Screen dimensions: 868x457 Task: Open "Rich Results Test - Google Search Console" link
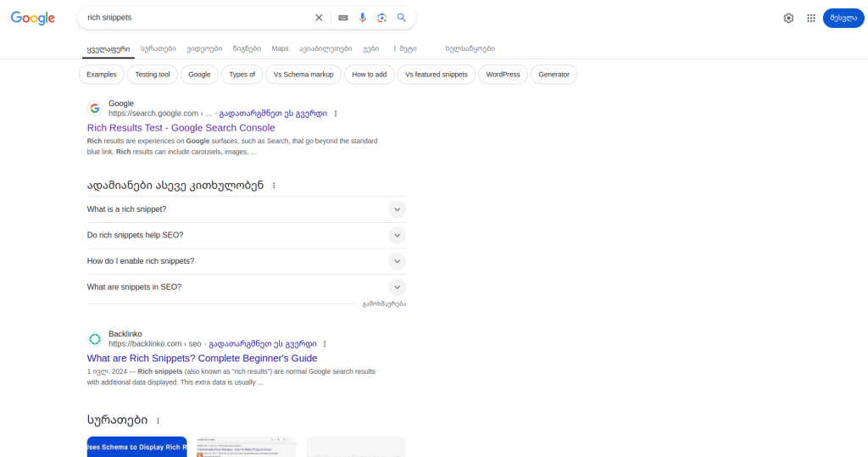click(181, 128)
